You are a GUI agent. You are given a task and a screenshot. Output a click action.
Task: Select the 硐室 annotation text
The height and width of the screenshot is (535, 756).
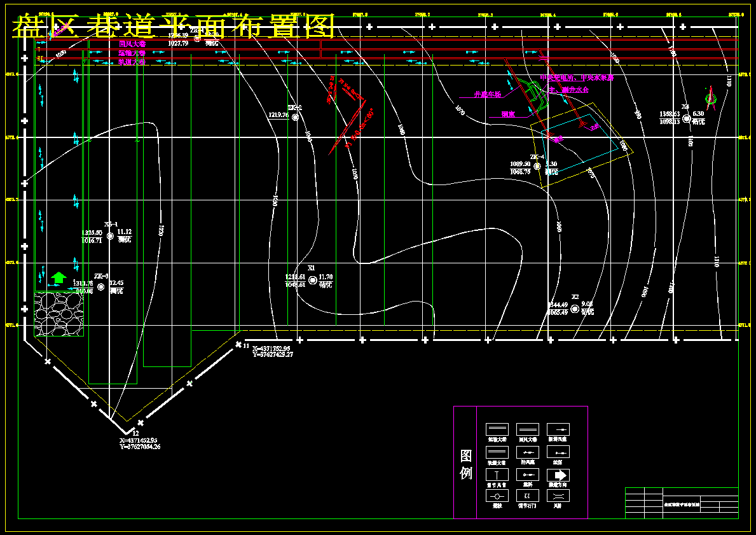tap(508, 115)
